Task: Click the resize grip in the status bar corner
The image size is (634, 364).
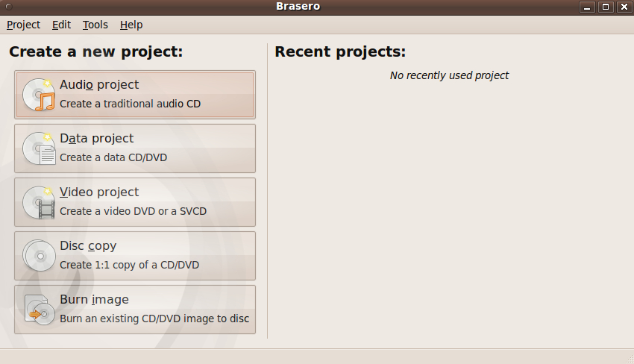Action: [629, 359]
